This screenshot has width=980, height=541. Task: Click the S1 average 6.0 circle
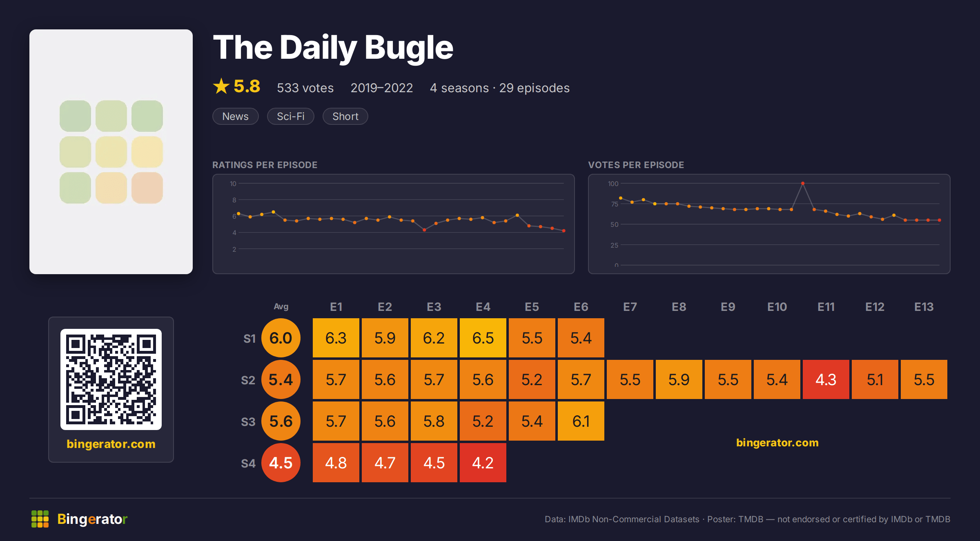point(281,338)
